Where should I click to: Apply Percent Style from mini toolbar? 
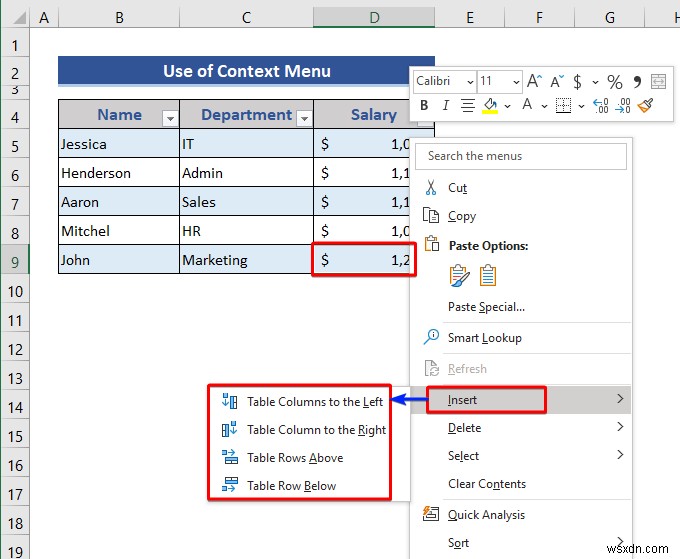click(615, 82)
